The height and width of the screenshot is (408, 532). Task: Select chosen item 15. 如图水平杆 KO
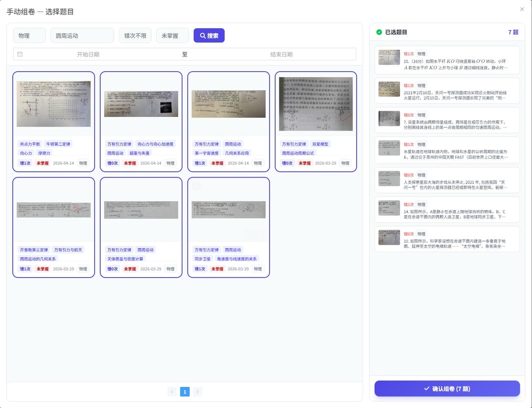pyautogui.click(x=447, y=60)
